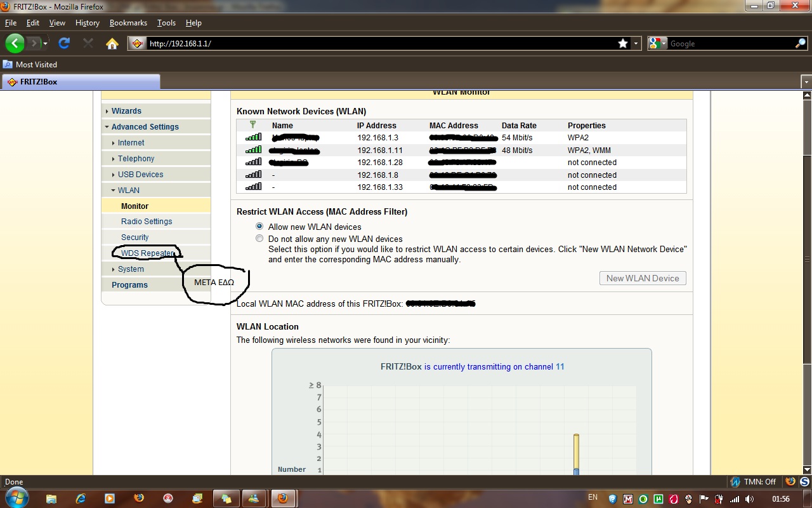Open the back/forward history dropdown arrow
Image resolution: width=812 pixels, height=508 pixels.
(45, 43)
